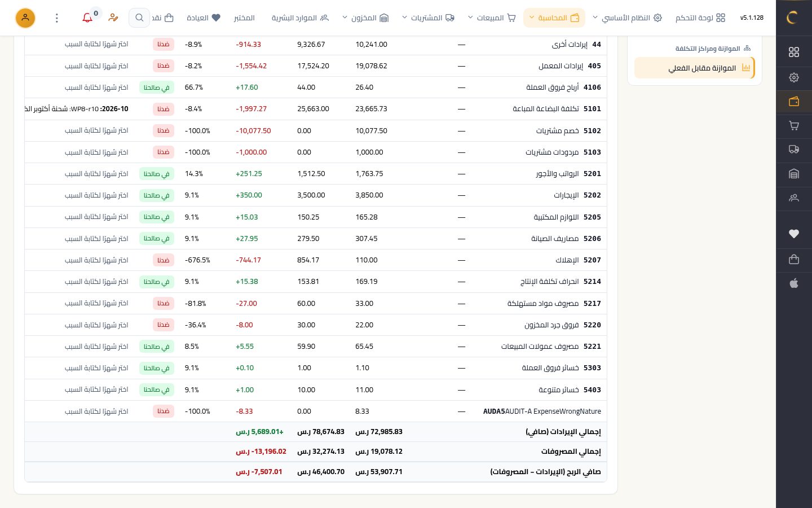Screen dimensions: 812x508
Task: Click the delivery truck icon in the sidebar
Action: point(794,150)
